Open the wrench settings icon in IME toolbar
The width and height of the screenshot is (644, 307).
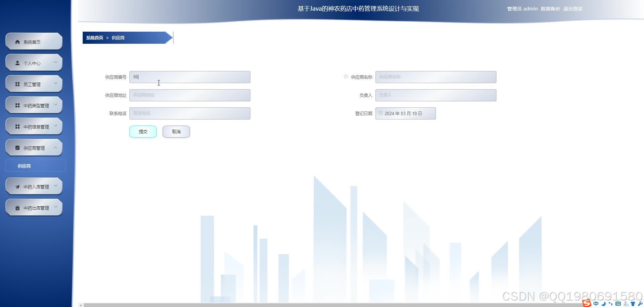click(x=640, y=303)
